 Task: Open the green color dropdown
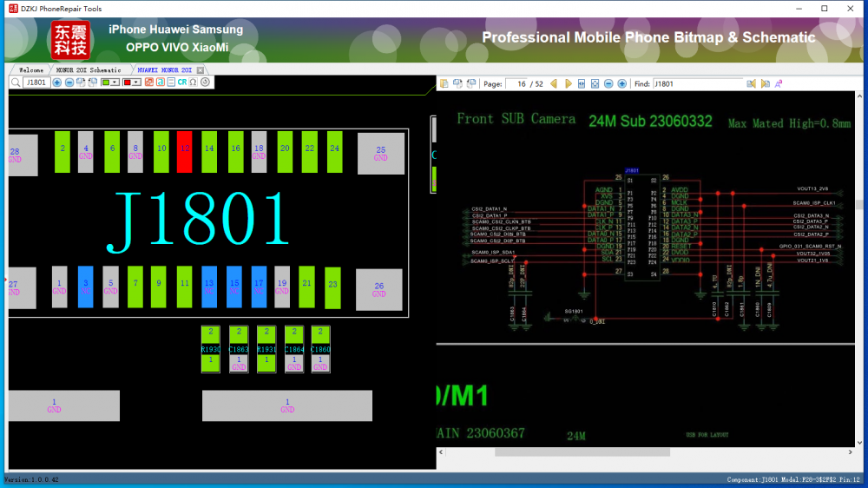(115, 82)
